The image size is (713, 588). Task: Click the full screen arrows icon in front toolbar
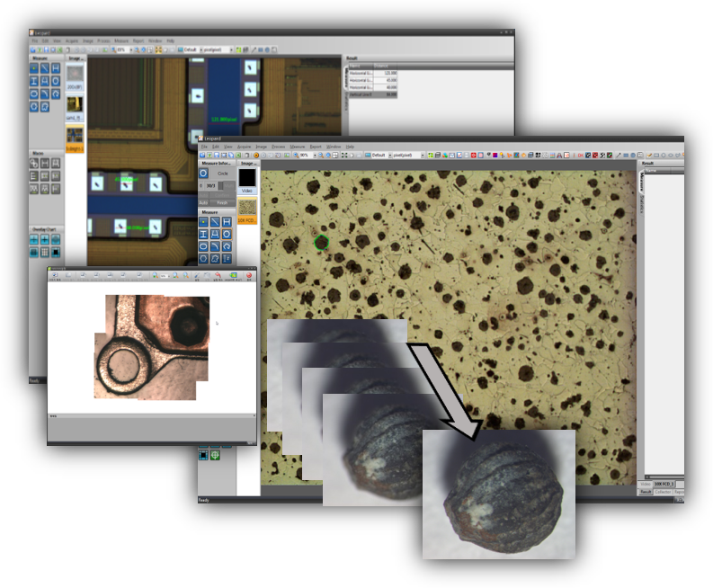(344, 155)
